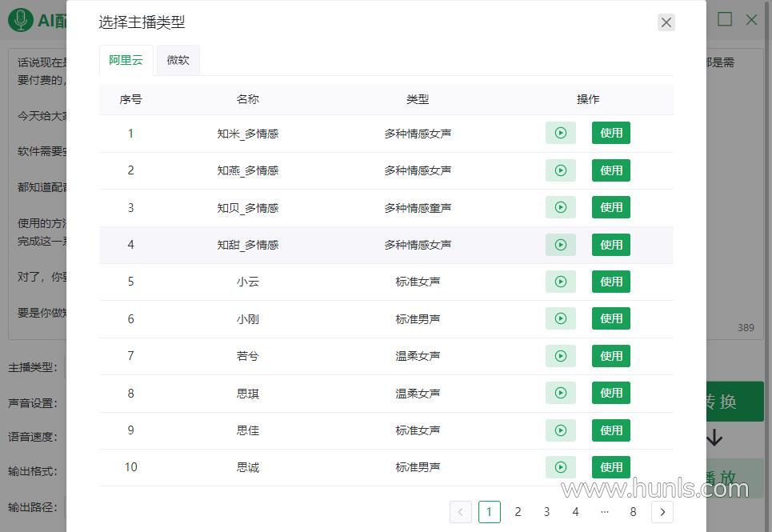Expand the pagination ellipsis for more pages

click(604, 512)
